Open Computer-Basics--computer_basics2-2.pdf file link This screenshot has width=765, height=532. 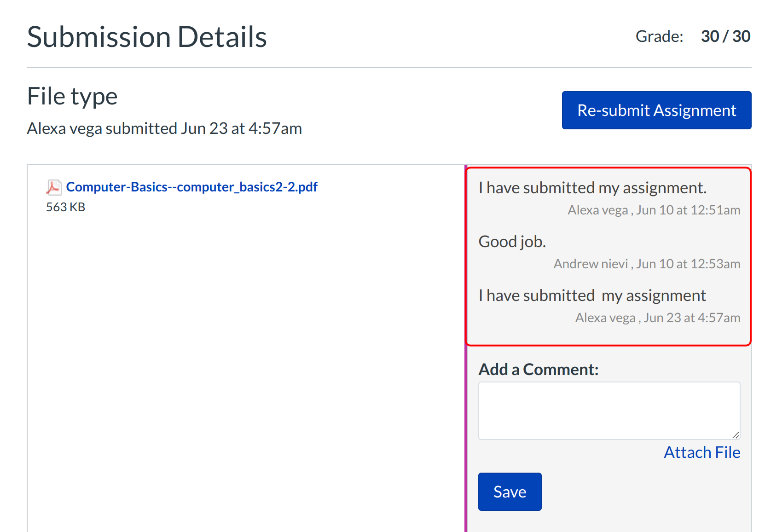[191, 187]
